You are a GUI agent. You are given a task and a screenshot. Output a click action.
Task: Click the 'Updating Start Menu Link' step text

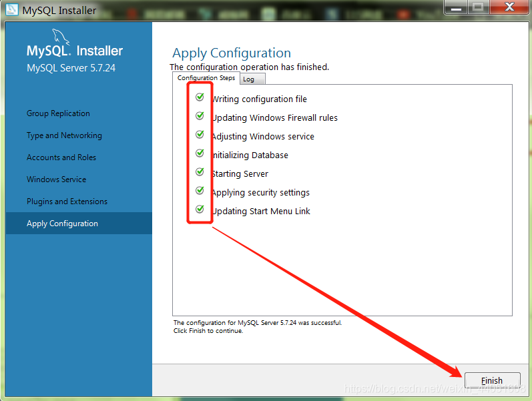pyautogui.click(x=261, y=211)
